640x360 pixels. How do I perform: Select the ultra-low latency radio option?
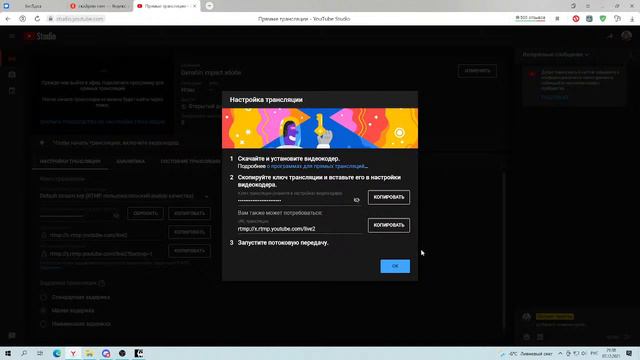pyautogui.click(x=43, y=324)
